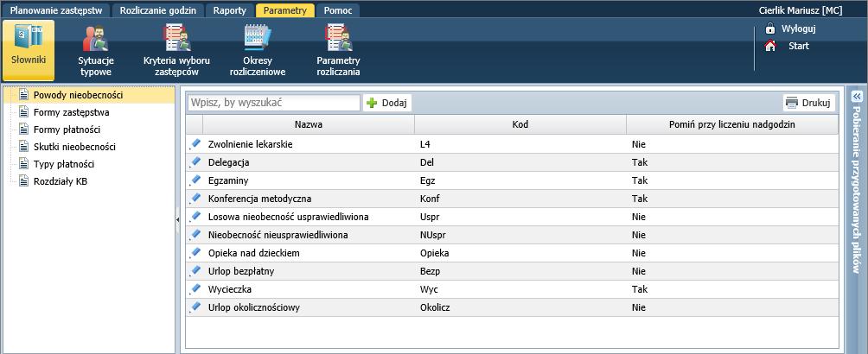Switch to Pomoc tab
The height and width of the screenshot is (354, 868).
[338, 10]
